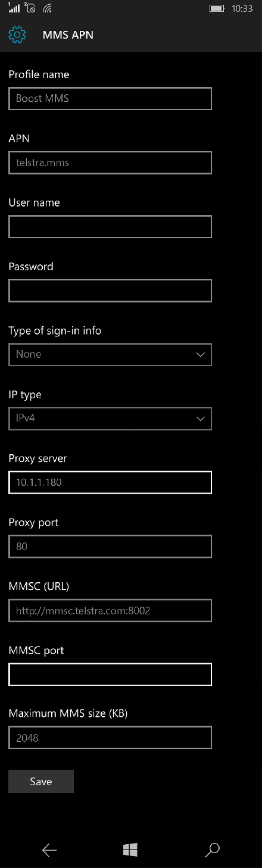
Task: Focus the empty Password field
Action: pos(110,291)
